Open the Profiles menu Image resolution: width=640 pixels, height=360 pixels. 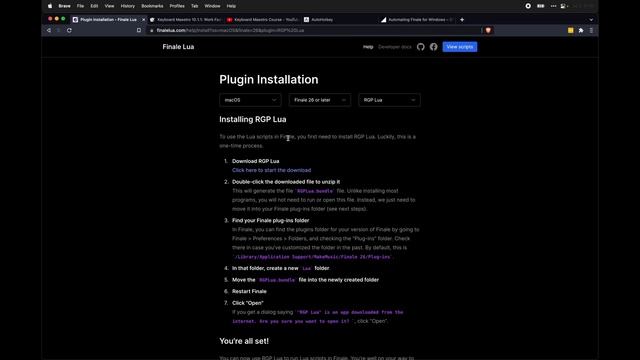click(x=177, y=6)
